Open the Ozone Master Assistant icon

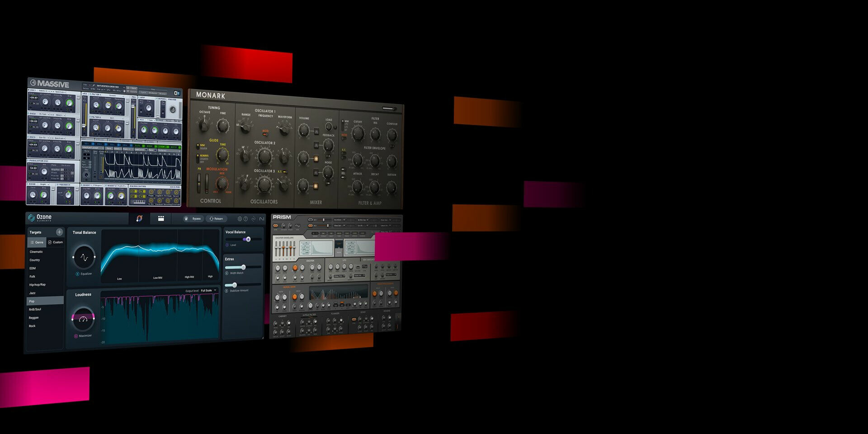(x=140, y=218)
